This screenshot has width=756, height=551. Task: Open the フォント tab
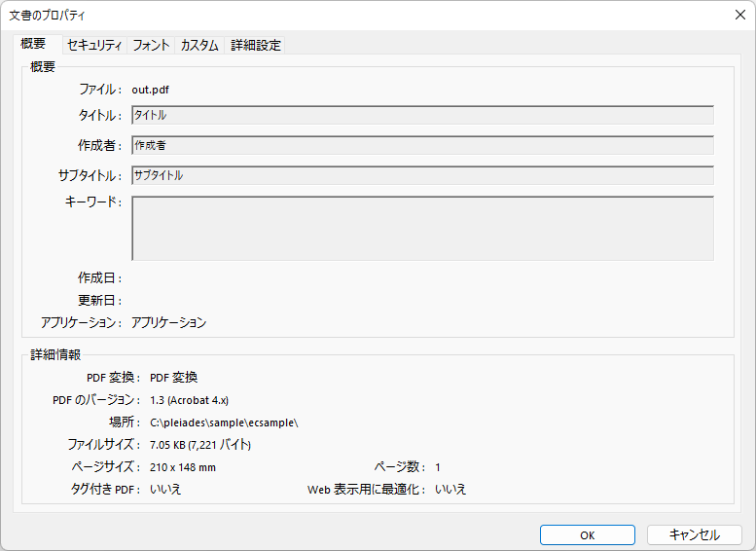(151, 45)
